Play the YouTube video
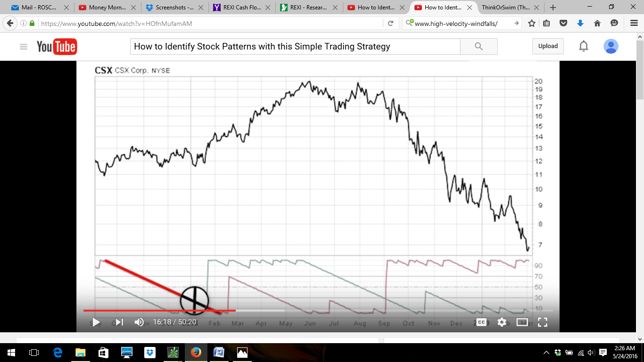 tap(96, 322)
